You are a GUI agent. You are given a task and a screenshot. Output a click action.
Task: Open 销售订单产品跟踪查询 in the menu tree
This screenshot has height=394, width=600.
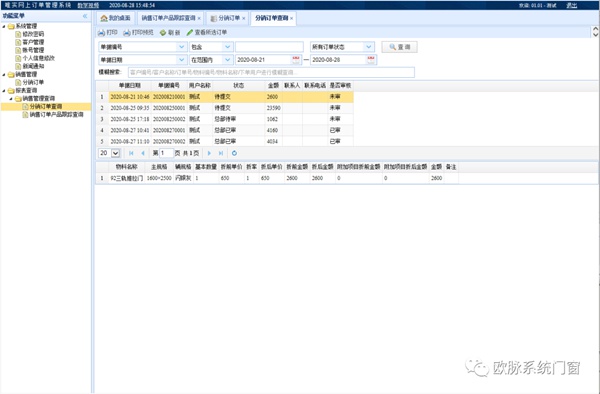pos(56,115)
